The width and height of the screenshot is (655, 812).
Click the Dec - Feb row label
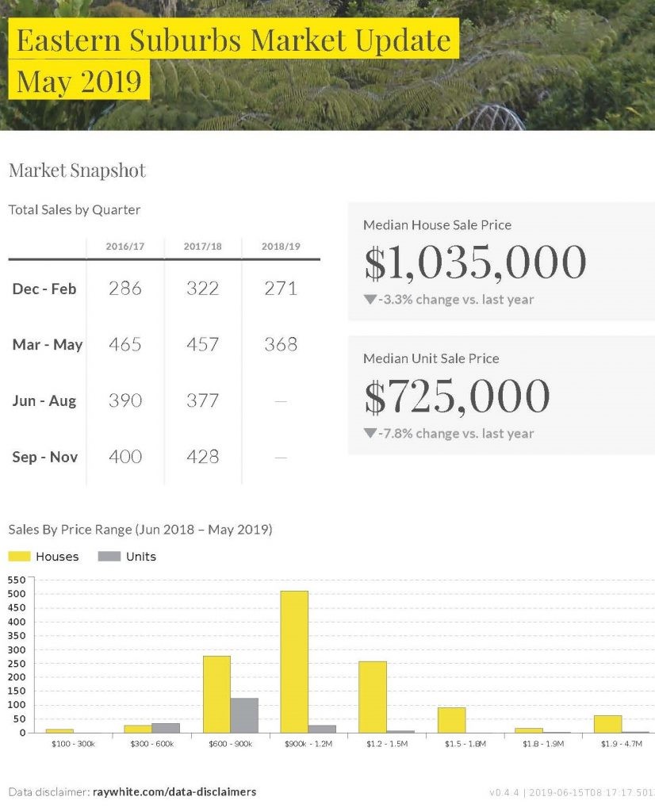coord(44,289)
